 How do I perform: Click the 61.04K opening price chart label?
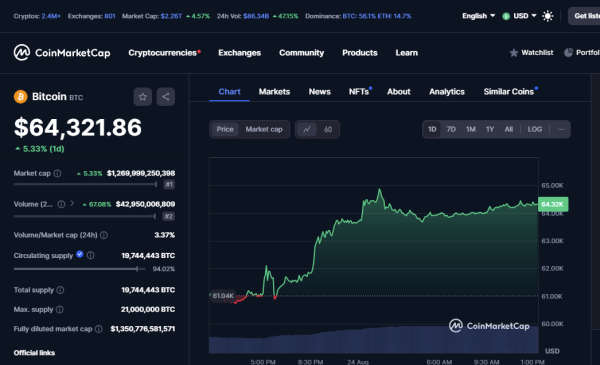(223, 296)
